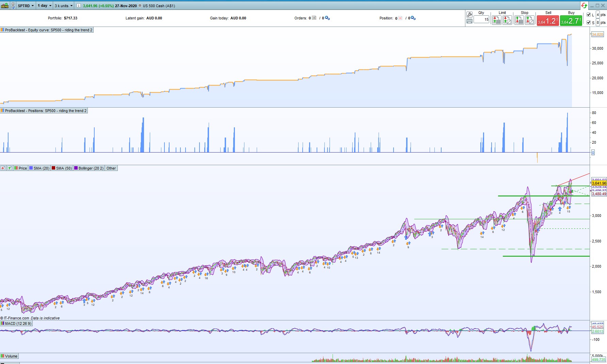This screenshot has width=607, height=364.
Task: Click the 2.6013 MACD axis tag
Action: click(597, 331)
